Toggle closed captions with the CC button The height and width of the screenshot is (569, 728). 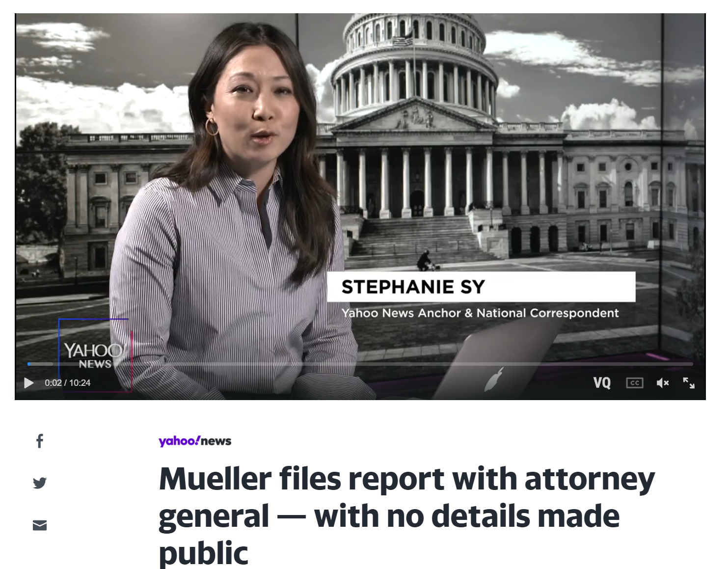635,383
